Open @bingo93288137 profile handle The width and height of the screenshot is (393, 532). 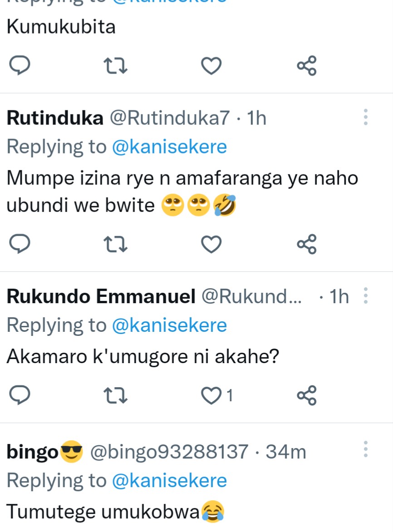tap(170, 452)
